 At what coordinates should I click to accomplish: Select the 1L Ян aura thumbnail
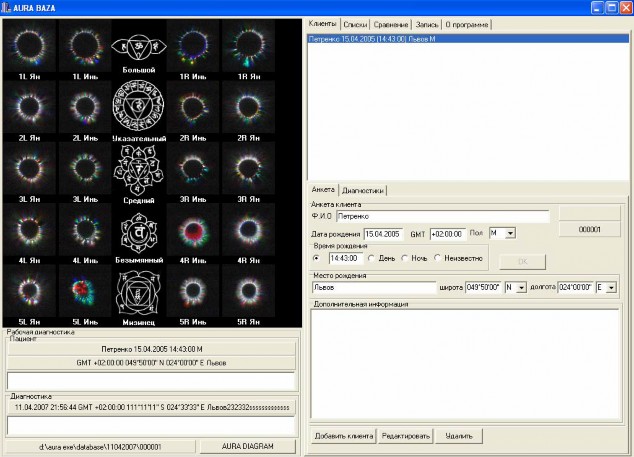click(x=29, y=46)
